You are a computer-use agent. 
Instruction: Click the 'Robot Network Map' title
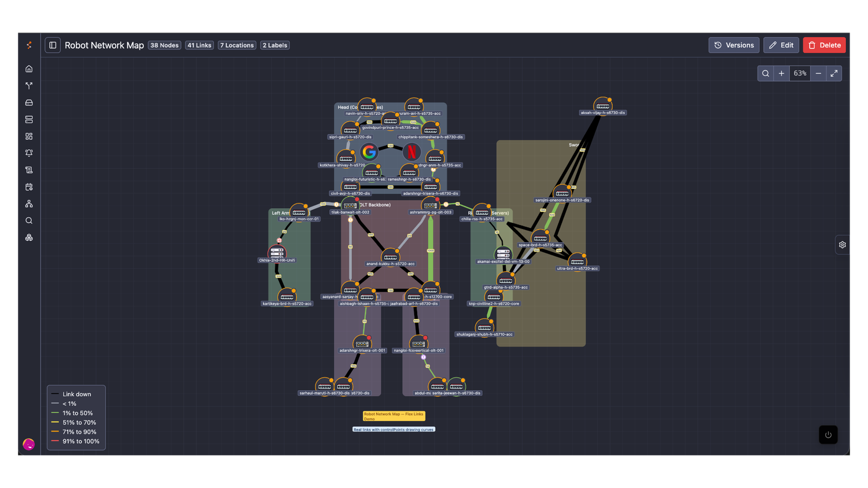[x=104, y=45]
